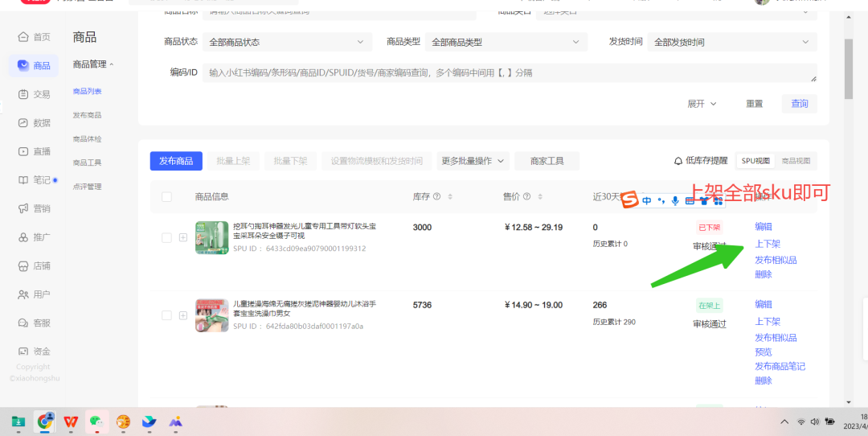The width and height of the screenshot is (868, 436).
Task: Switch to 商品视图 tab
Action: 796,161
